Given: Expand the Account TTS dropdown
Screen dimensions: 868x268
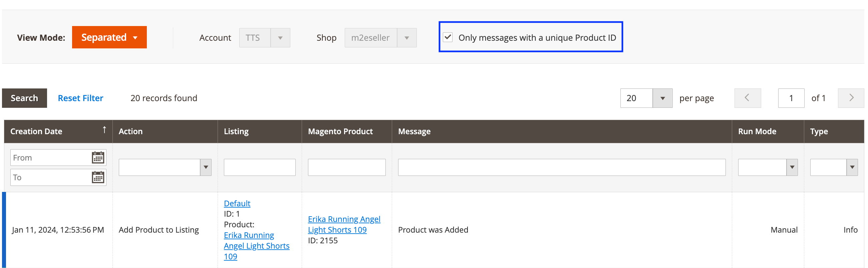Looking at the screenshot, I should tap(280, 38).
